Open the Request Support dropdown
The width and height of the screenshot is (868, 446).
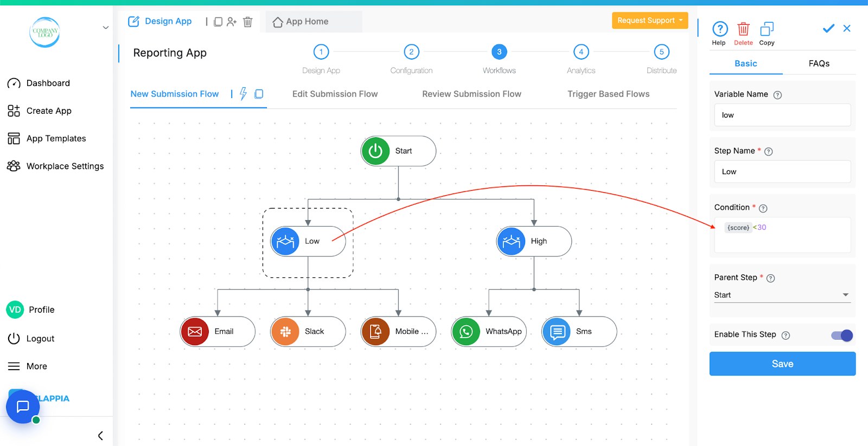pyautogui.click(x=650, y=21)
